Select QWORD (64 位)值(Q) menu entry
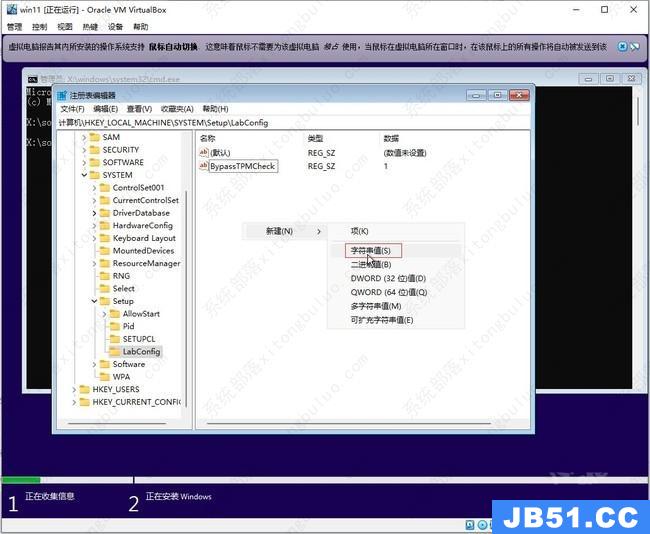The width and height of the screenshot is (650, 534). 388,292
